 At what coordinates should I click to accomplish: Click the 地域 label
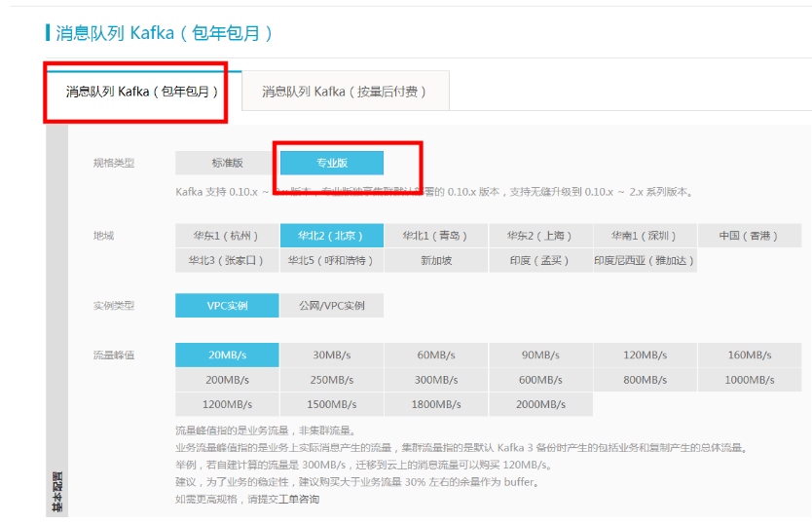[103, 236]
